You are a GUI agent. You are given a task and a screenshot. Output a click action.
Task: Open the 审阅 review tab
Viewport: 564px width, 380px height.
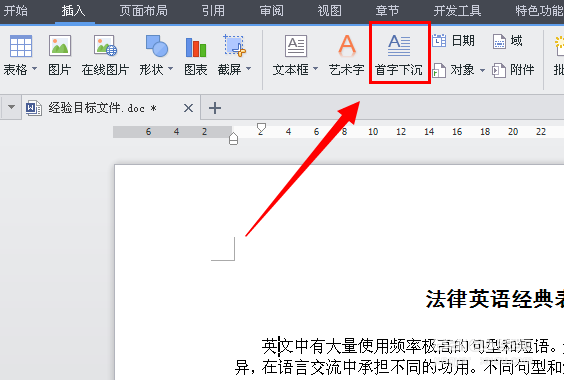click(272, 11)
